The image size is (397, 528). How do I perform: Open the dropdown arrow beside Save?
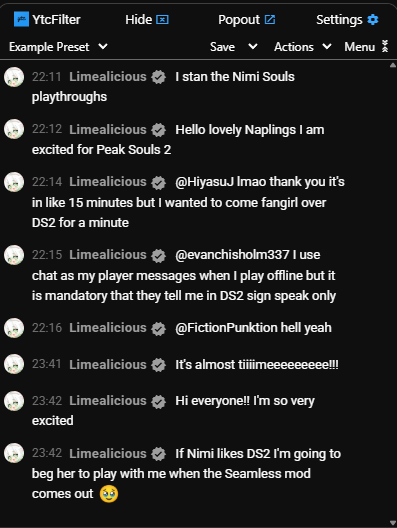click(x=253, y=46)
